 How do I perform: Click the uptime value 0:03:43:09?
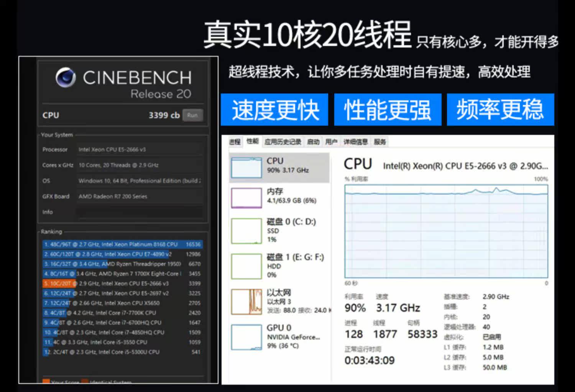[x=370, y=361]
